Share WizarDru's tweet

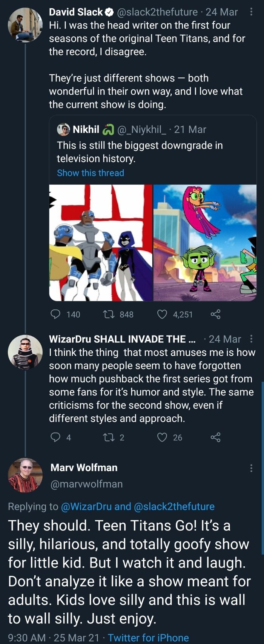[x=215, y=437]
